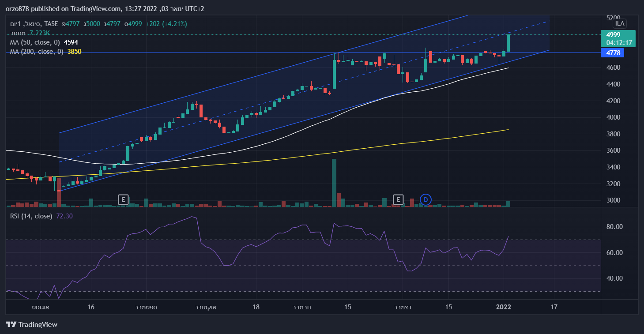
Task: Click the נובמבר label on time axis
Action: [301, 307]
